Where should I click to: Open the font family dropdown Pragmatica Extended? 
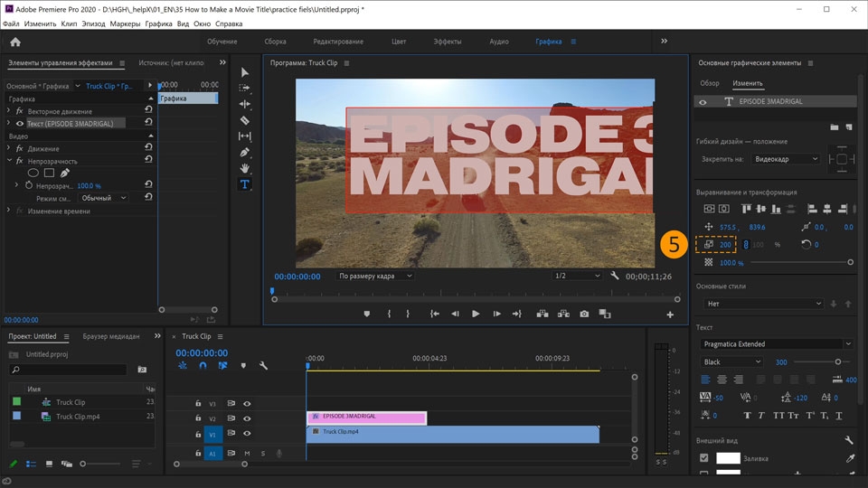[777, 343]
